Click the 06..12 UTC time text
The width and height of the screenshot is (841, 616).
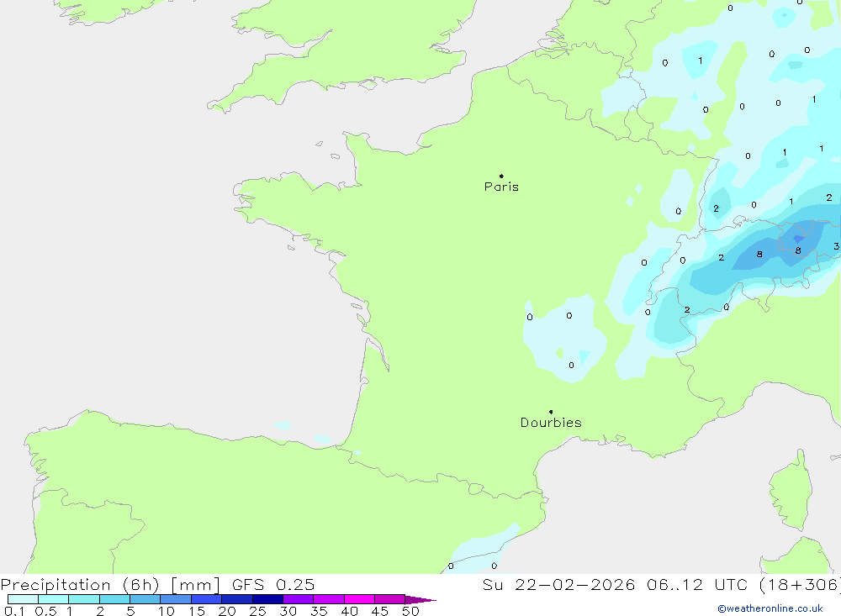pyautogui.click(x=697, y=585)
